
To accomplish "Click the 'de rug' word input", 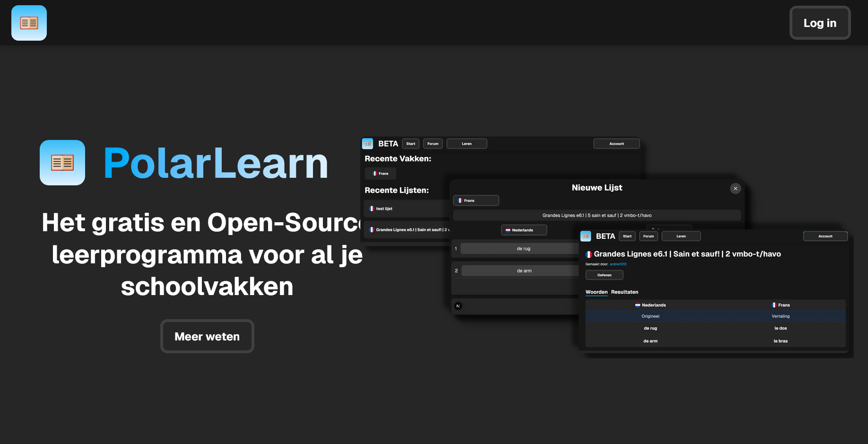I will tap(520, 248).
